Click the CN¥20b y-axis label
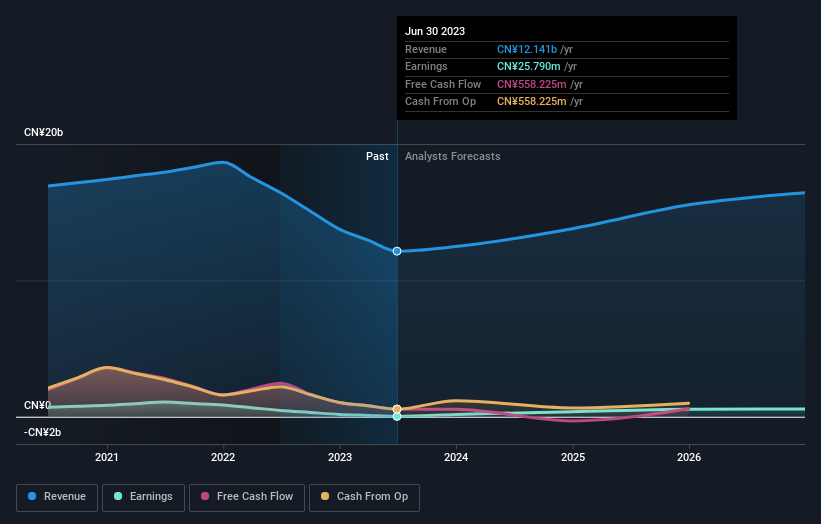 43,132
